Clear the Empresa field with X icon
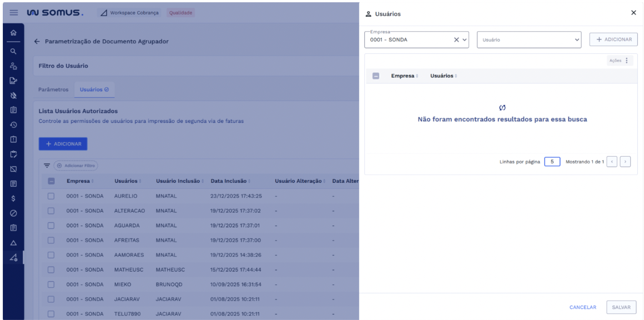The width and height of the screenshot is (644, 320). pos(456,39)
